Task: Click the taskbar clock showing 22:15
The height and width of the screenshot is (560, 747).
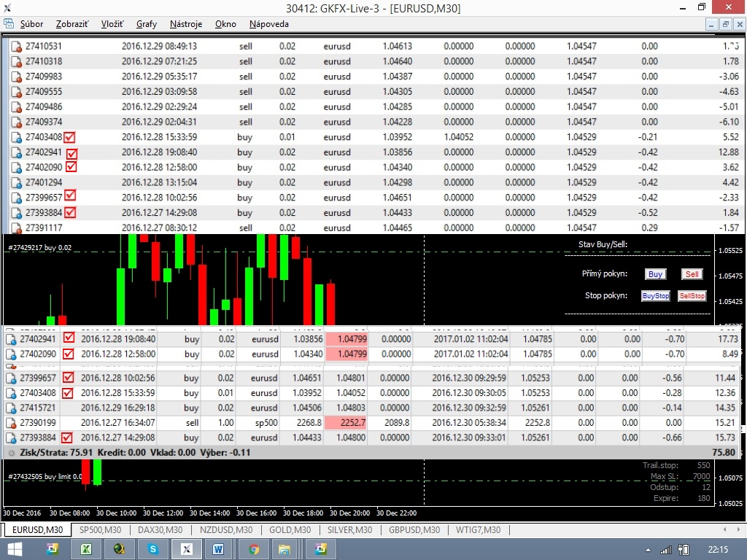Action: [x=718, y=550]
